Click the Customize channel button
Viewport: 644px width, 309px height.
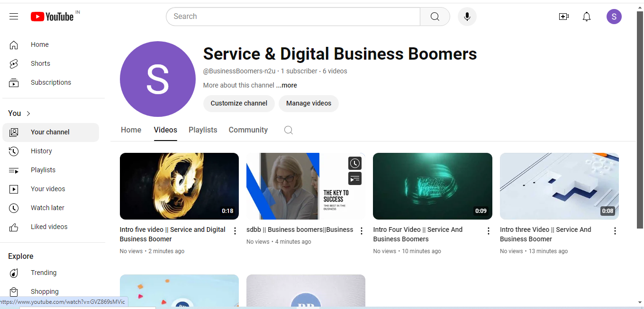(239, 103)
